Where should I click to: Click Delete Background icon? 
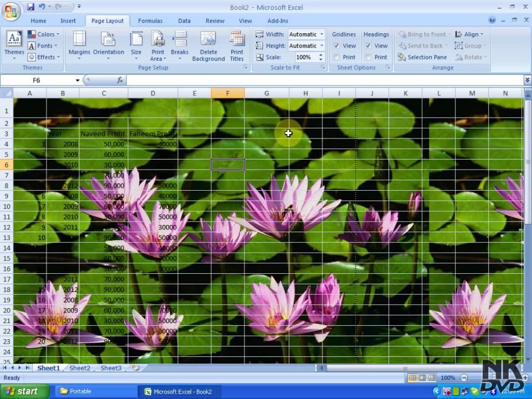(208, 46)
